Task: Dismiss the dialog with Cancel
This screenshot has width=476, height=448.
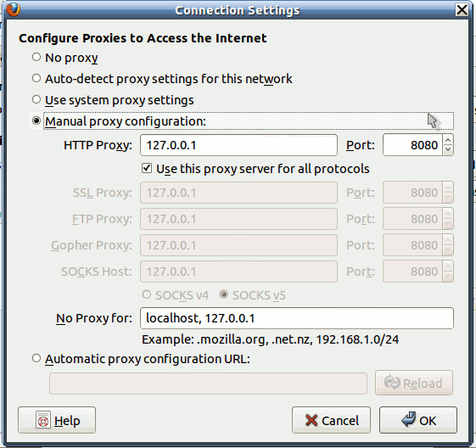Action: (x=331, y=420)
